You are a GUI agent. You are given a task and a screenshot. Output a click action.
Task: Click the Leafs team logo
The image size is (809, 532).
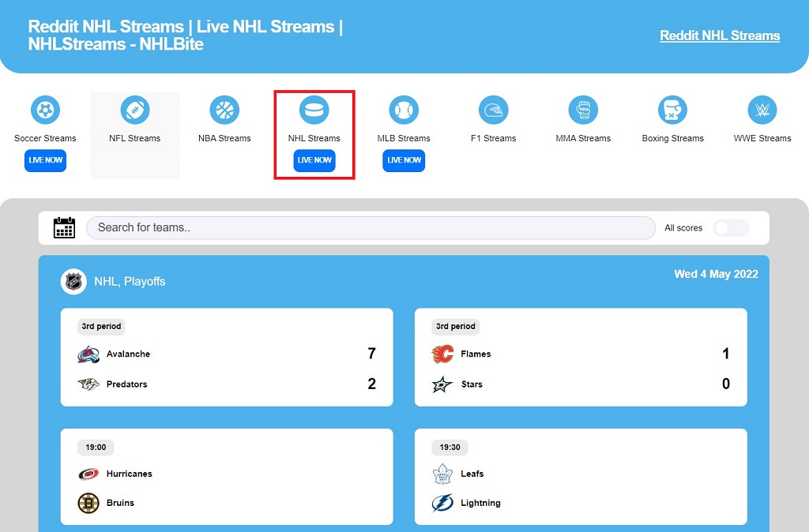point(442,474)
